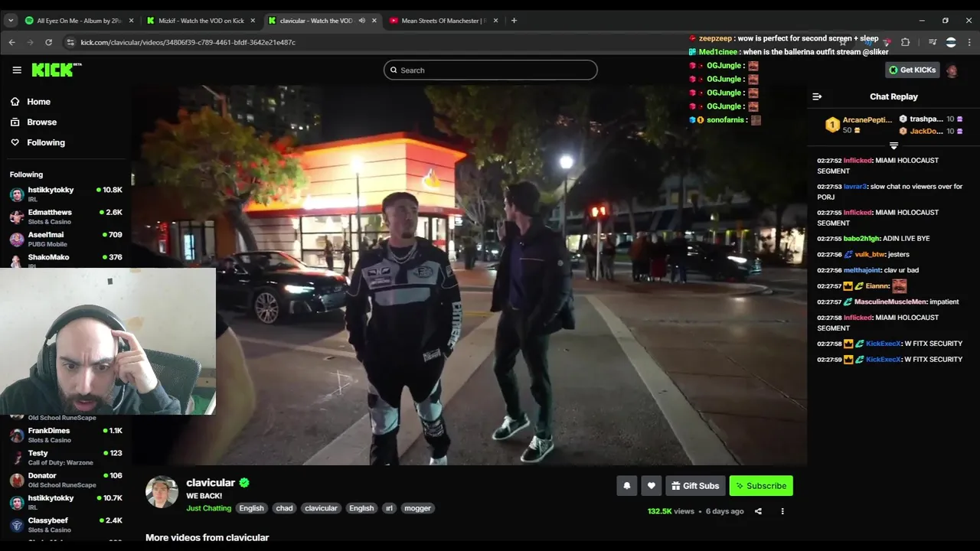Open hstikkytokky with 10.8K viewers
Screen dimensions: 980x551
coord(65,194)
